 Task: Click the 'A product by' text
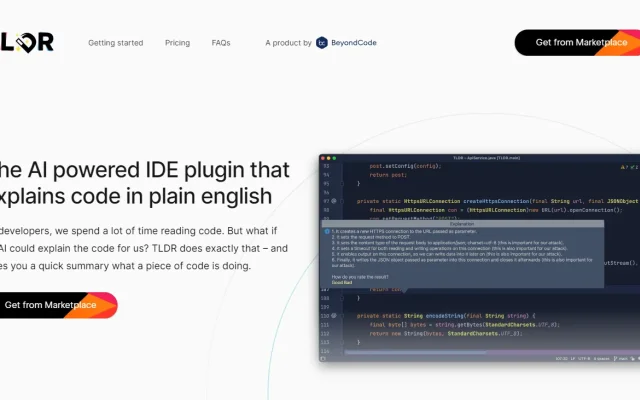point(288,43)
